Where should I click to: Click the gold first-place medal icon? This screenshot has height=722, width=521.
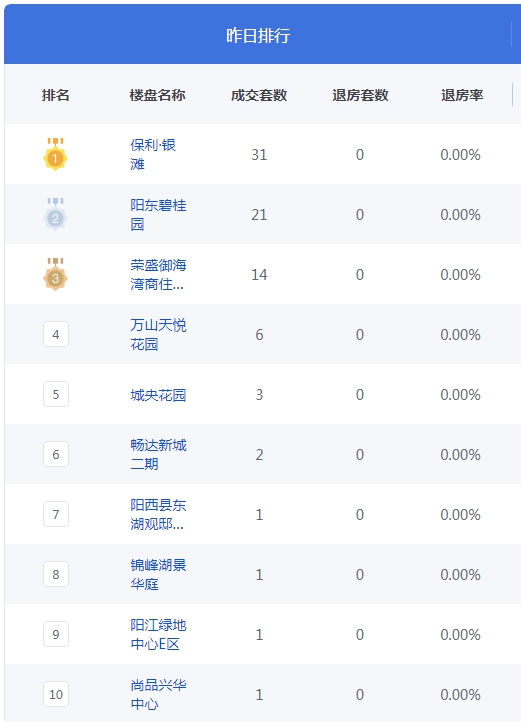(x=55, y=154)
